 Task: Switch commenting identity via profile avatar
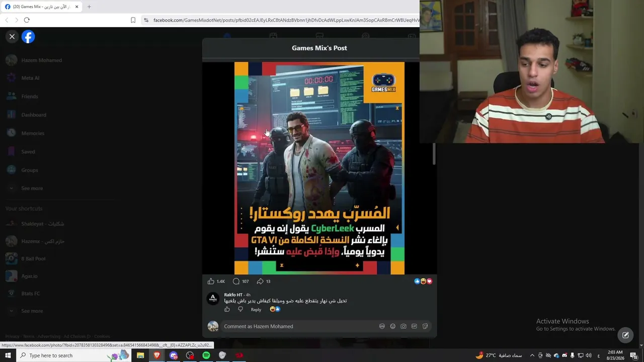pos(213,326)
